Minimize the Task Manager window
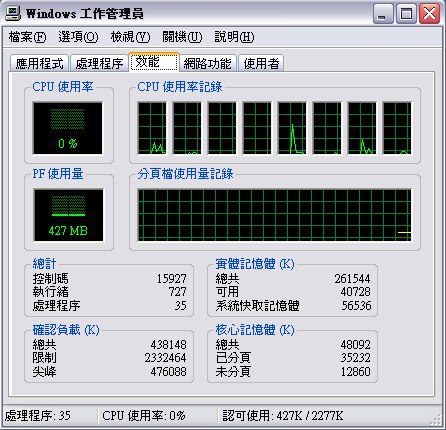 (x=383, y=14)
